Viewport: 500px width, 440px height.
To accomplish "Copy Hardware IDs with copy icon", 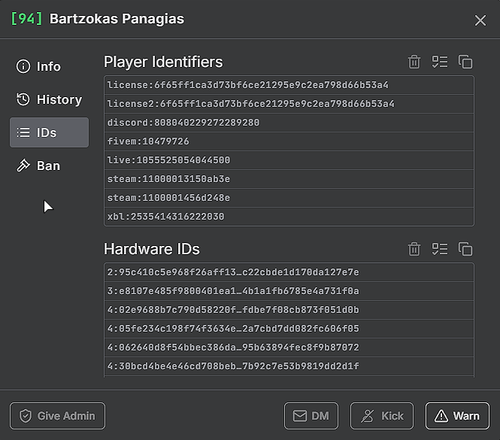I will [x=465, y=249].
